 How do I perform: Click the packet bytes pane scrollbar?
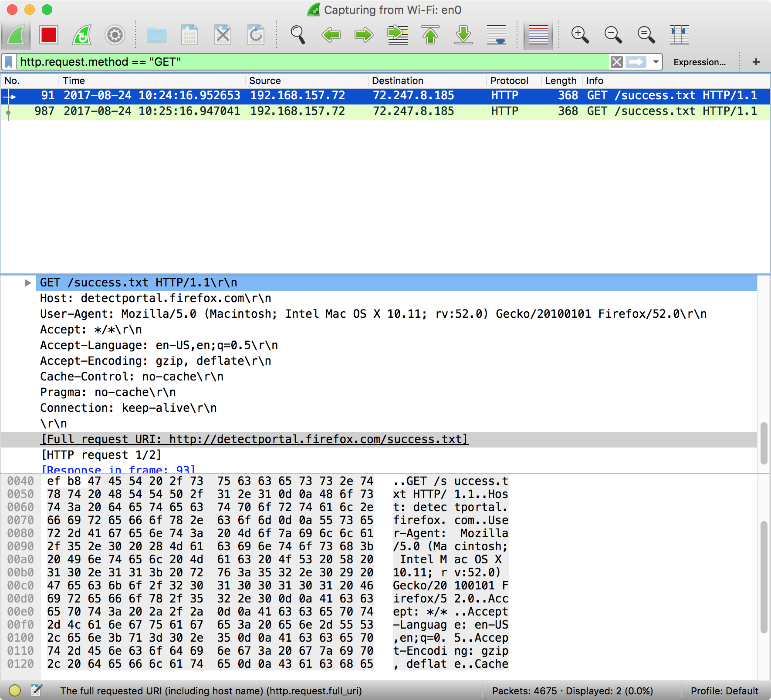click(764, 577)
